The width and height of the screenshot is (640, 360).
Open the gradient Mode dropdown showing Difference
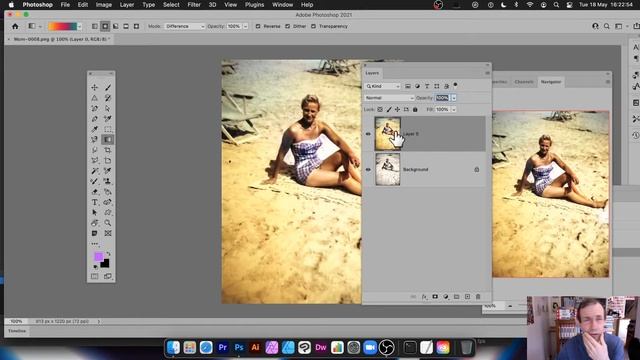click(x=185, y=26)
